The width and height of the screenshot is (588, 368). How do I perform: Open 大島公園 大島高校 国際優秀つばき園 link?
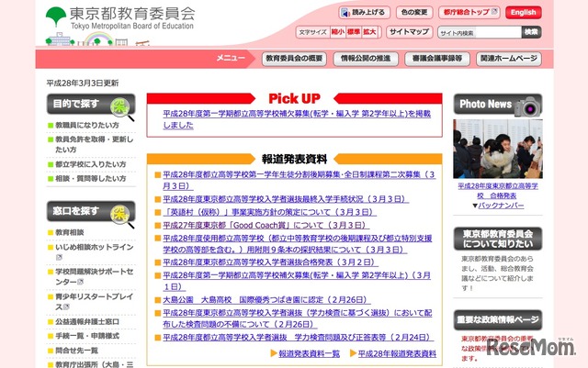pos(266,300)
